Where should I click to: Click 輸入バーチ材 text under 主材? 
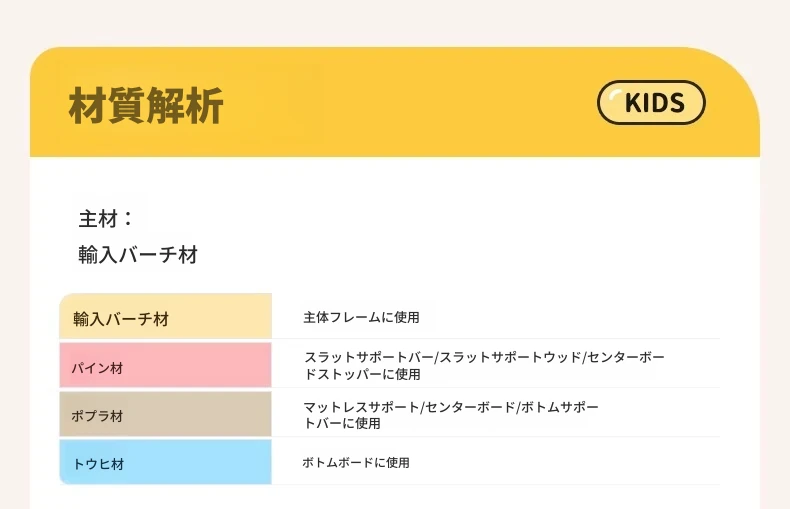pyautogui.click(x=138, y=254)
